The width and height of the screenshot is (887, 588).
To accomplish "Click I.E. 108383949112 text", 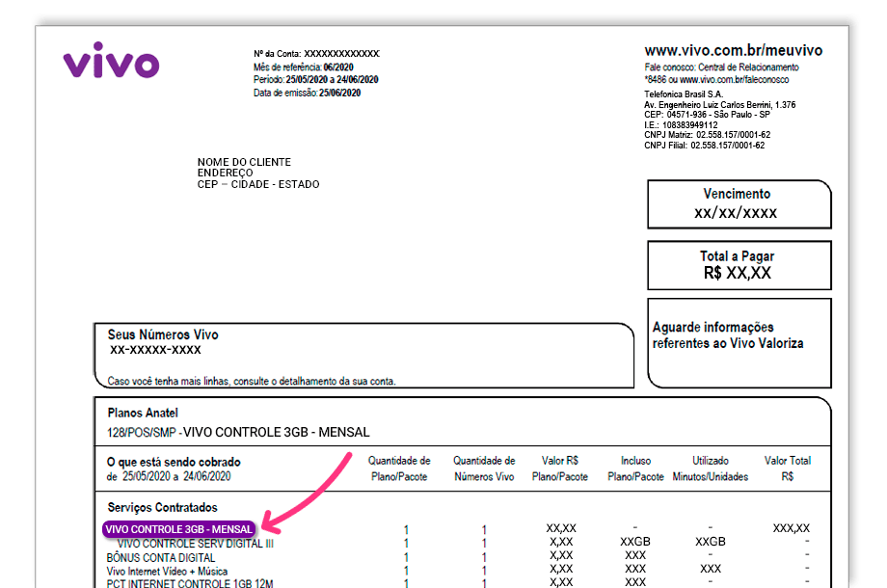I will tap(681, 125).
